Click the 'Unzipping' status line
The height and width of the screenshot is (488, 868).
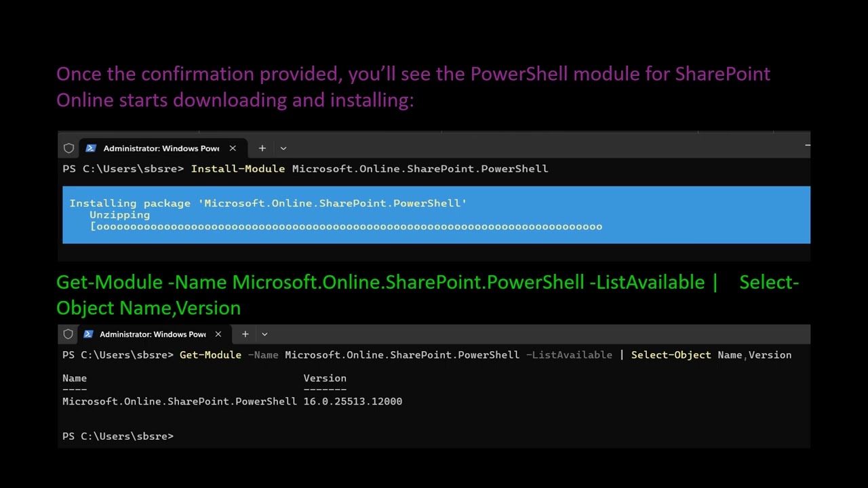pyautogui.click(x=119, y=215)
